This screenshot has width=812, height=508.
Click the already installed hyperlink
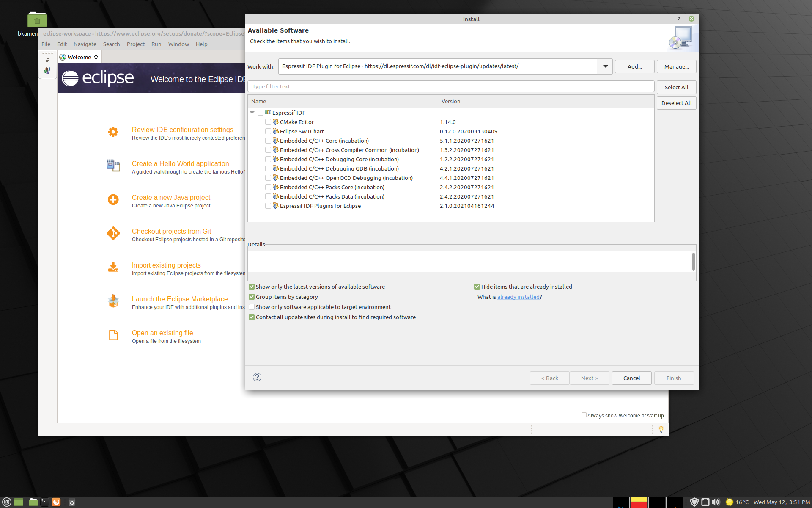pyautogui.click(x=518, y=297)
